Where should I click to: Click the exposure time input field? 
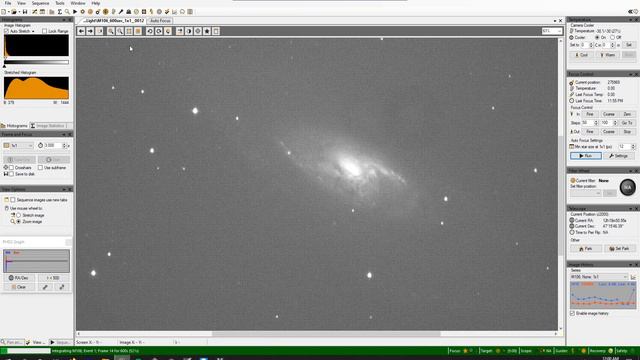[x=53, y=146]
